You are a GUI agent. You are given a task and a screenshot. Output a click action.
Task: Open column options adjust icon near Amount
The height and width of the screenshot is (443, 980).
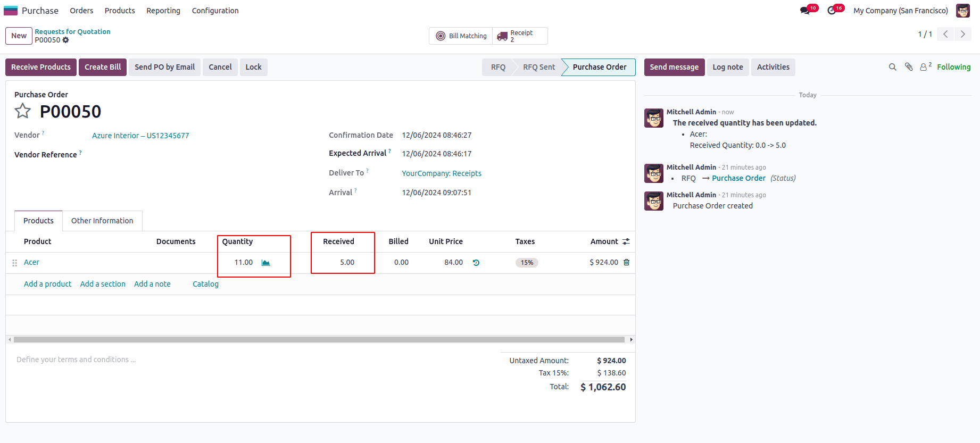click(626, 241)
